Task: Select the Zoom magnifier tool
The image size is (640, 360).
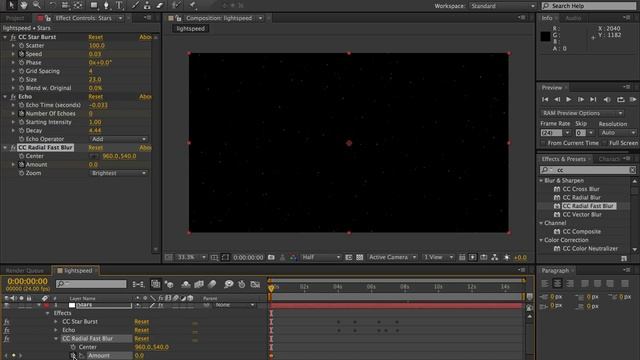Action: coord(37,5)
